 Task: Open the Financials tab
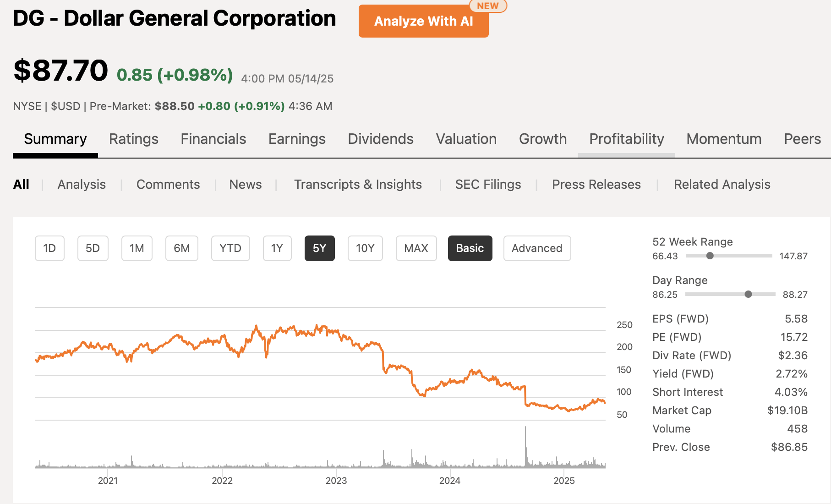click(213, 139)
